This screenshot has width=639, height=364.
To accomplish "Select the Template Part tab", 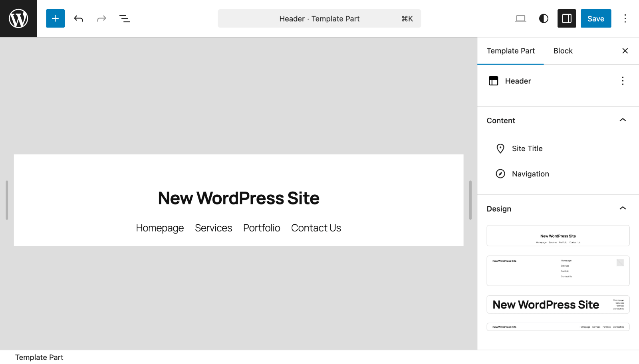I will (510, 51).
